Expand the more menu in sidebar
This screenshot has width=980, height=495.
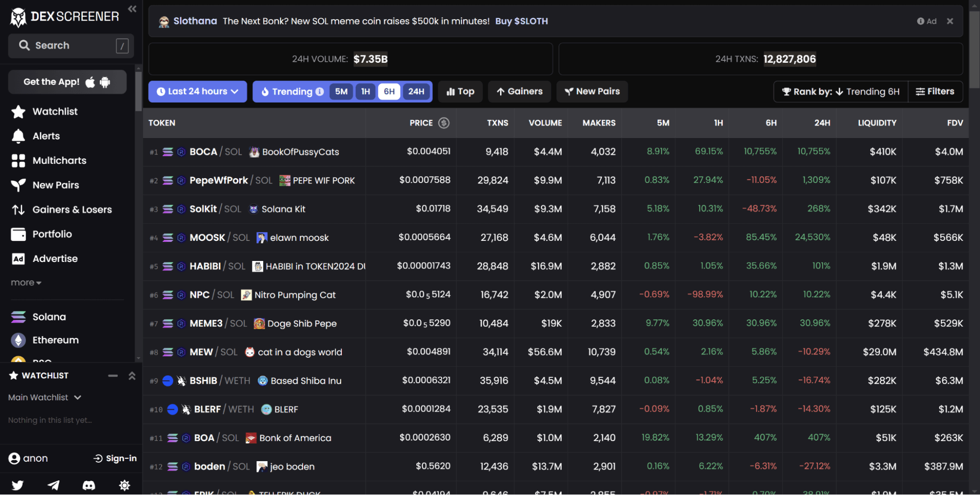point(26,283)
